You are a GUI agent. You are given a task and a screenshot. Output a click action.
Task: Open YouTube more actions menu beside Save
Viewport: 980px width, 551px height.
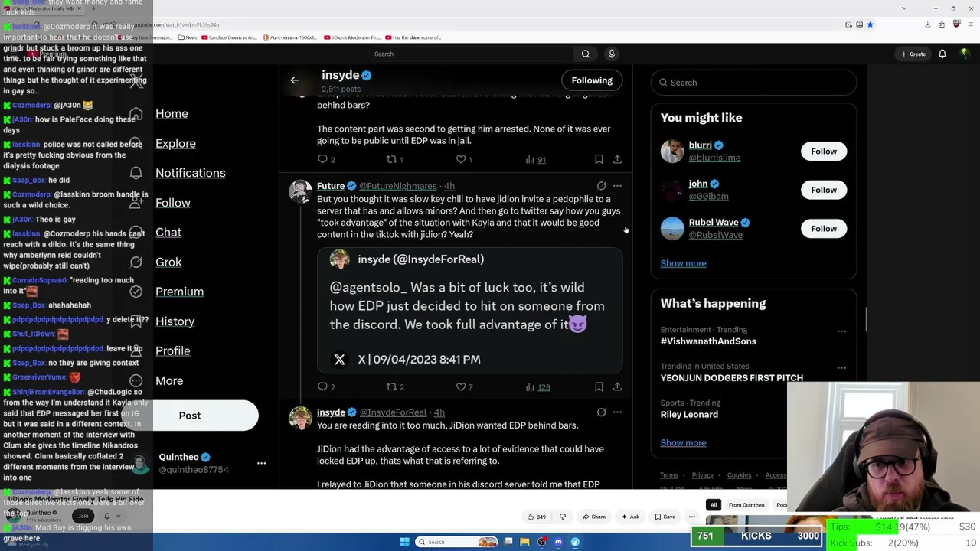click(x=691, y=517)
